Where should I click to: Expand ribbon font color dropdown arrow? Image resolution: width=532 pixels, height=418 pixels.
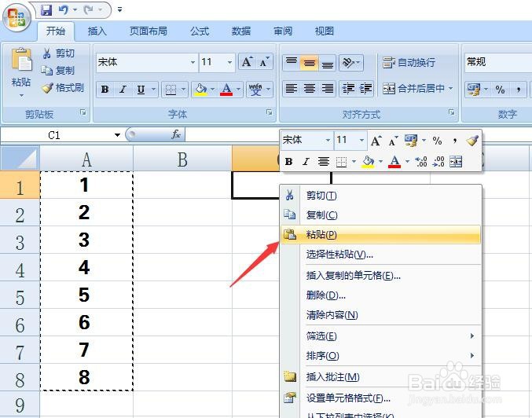239,90
